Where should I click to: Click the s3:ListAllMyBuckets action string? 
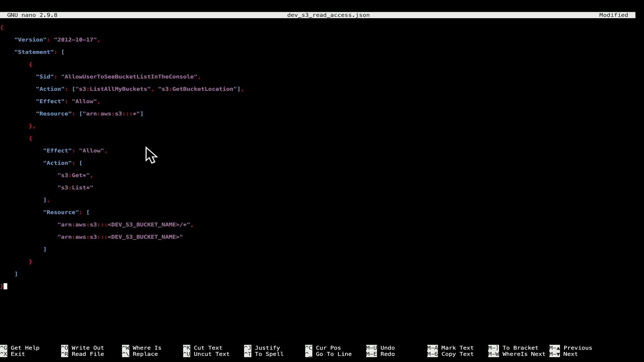pyautogui.click(x=113, y=89)
